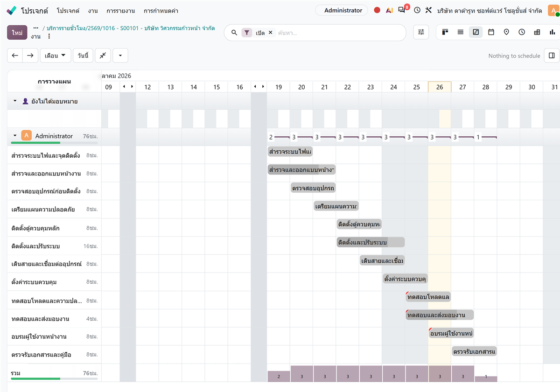This screenshot has height=392, width=560.
Task: Open the Odoo Project app home icon
Action: [12, 10]
